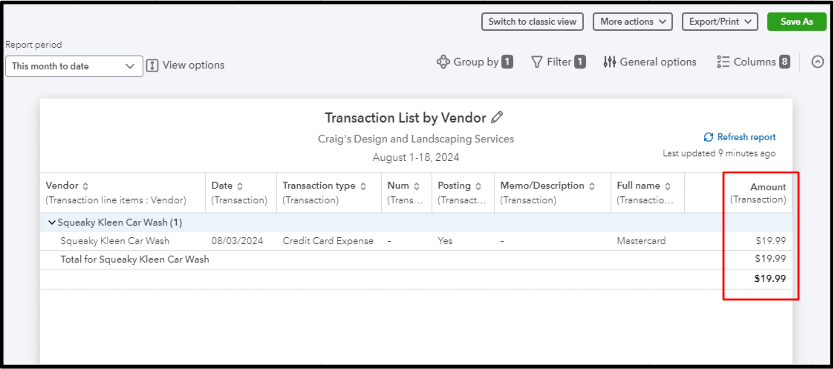
Task: Open the Report period dropdown
Action: (74, 66)
